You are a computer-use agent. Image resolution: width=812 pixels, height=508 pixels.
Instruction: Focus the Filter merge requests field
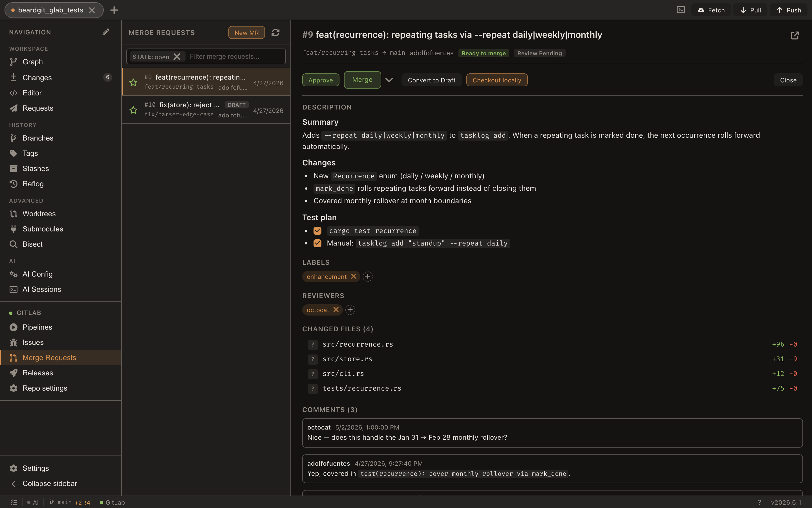click(235, 56)
